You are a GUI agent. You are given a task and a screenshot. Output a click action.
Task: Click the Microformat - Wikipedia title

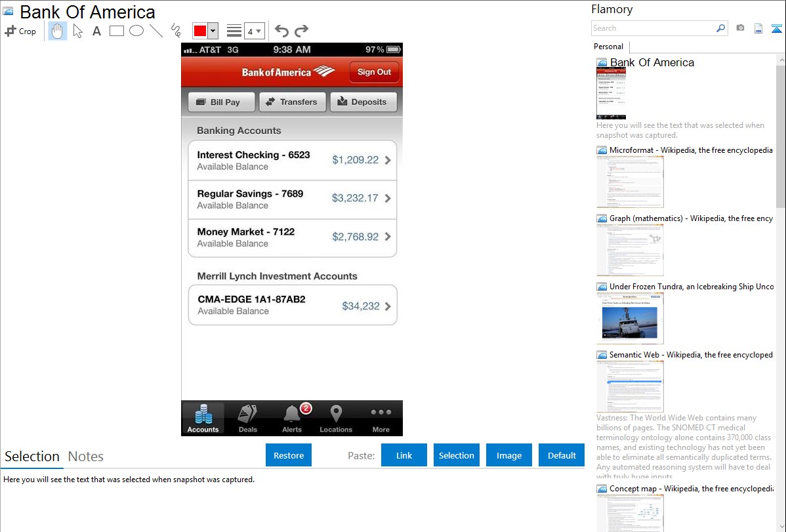pos(691,150)
